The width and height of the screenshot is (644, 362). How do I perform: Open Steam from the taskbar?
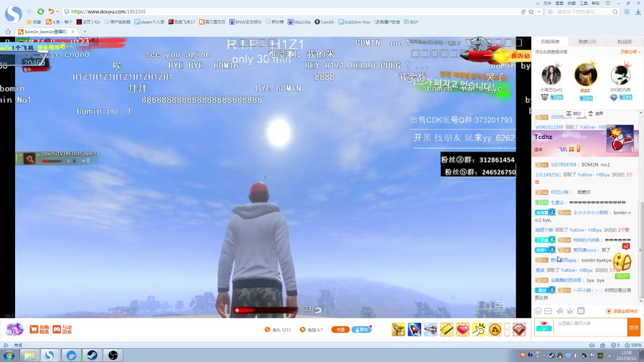coord(92,355)
